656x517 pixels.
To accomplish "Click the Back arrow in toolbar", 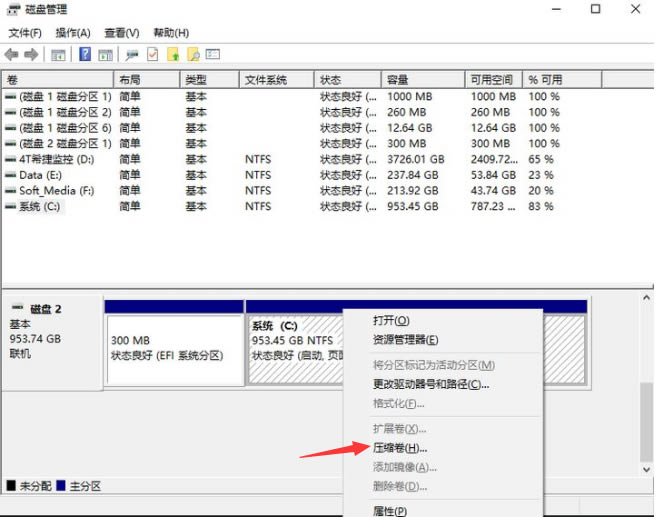I will pyautogui.click(x=12, y=54).
